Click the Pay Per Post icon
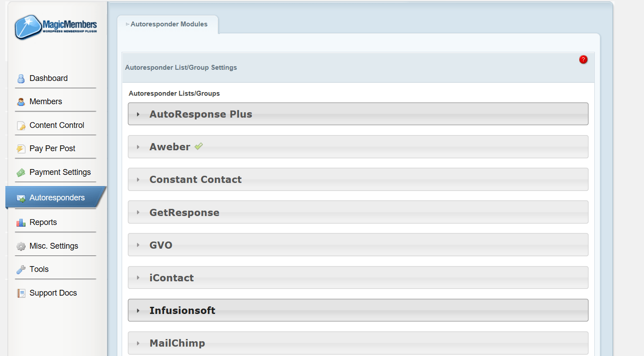Screen dimensions: 644x356 (x=21, y=149)
